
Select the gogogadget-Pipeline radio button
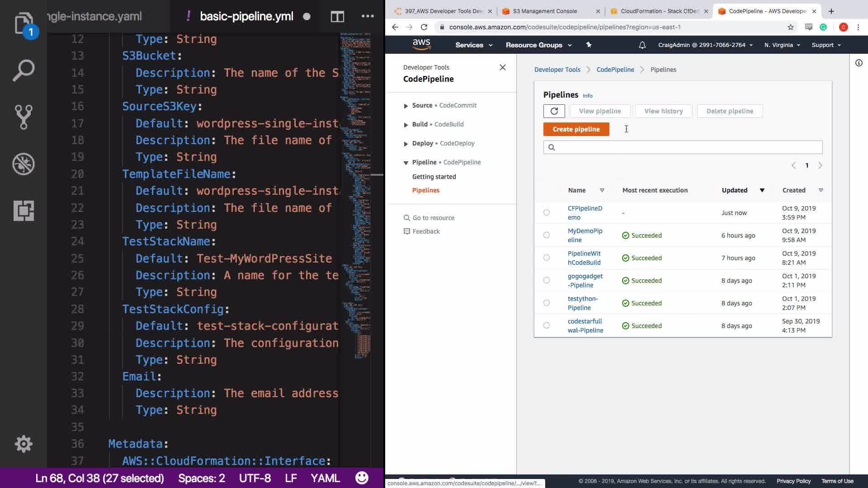pyautogui.click(x=547, y=280)
